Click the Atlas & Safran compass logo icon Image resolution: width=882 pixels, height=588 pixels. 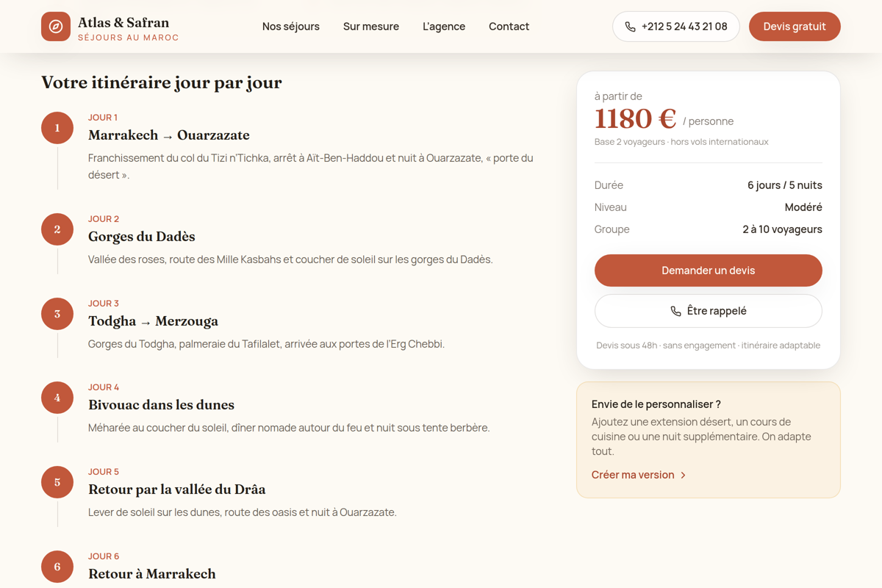pyautogui.click(x=56, y=26)
